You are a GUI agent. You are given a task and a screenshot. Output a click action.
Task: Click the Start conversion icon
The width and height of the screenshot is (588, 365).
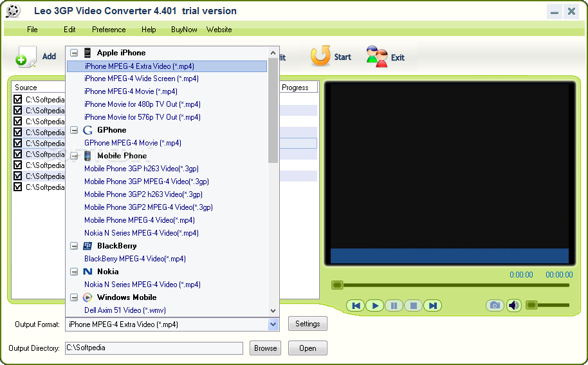(320, 56)
